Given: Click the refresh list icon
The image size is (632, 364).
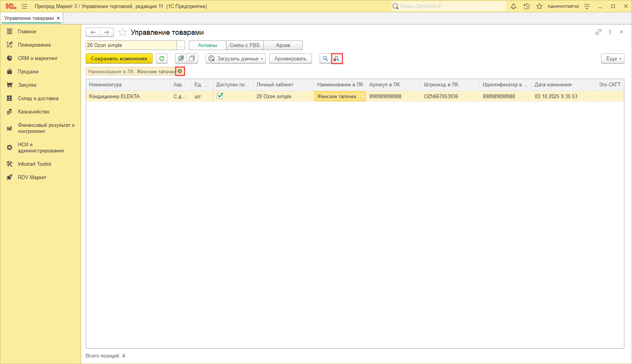Looking at the screenshot, I should [x=162, y=58].
